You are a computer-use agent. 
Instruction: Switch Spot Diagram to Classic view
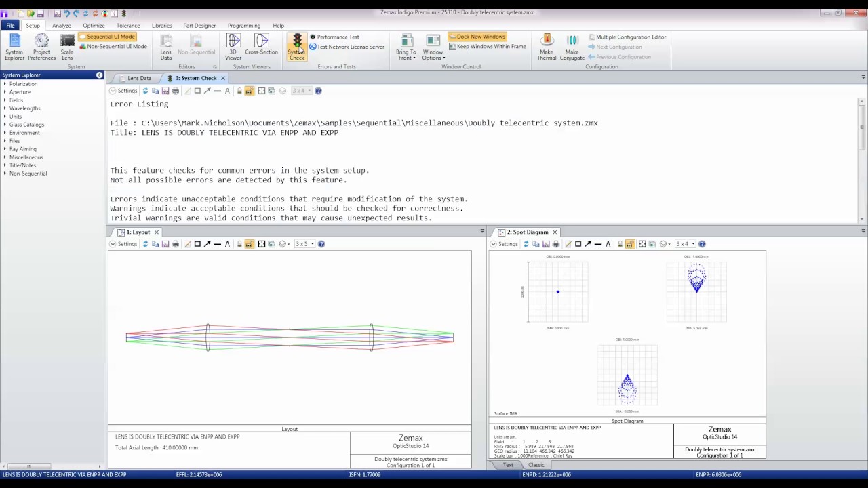tap(536, 465)
